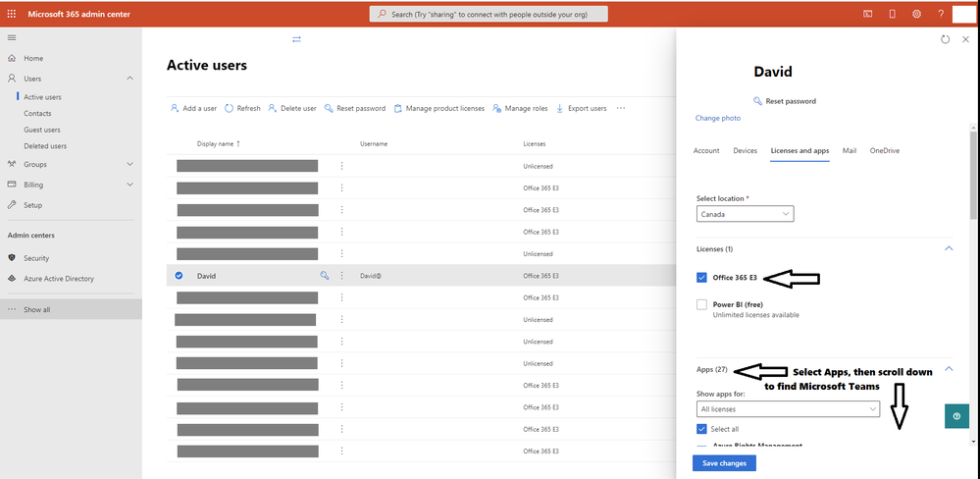Viewport: 980px width, 479px height.
Task: Collapse the Apps (27) section chevron
Action: pyautogui.click(x=949, y=369)
